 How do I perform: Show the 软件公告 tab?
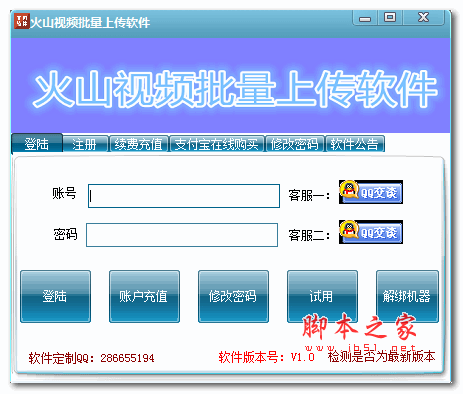[355, 144]
